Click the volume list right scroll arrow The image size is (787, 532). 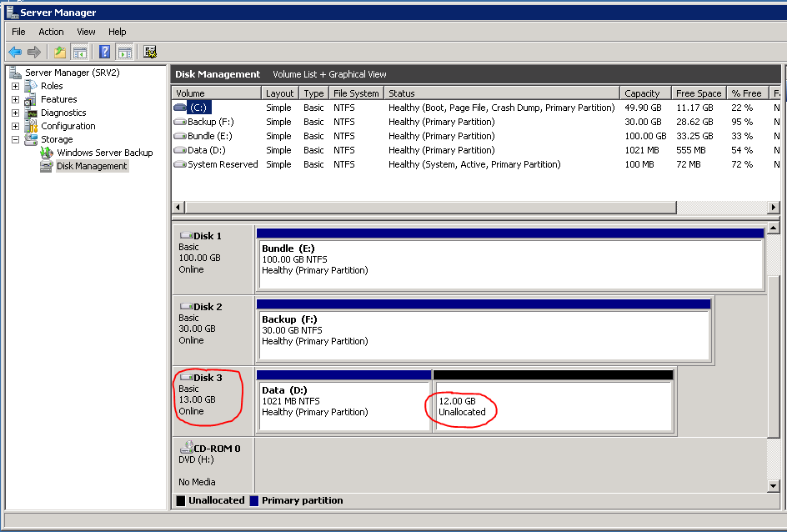pyautogui.click(x=774, y=207)
